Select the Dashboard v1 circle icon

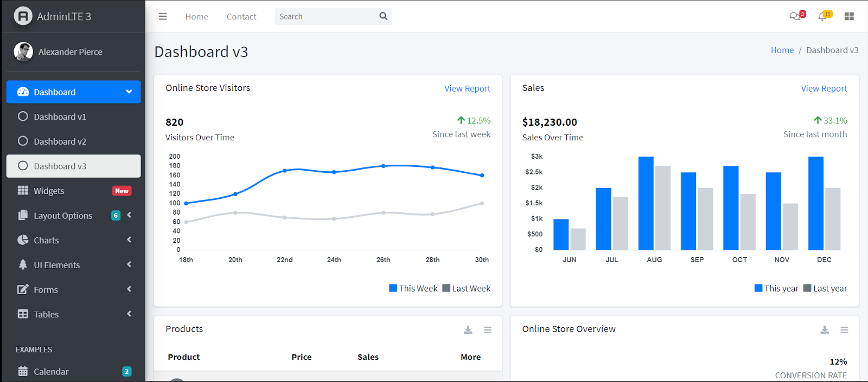[x=23, y=116]
